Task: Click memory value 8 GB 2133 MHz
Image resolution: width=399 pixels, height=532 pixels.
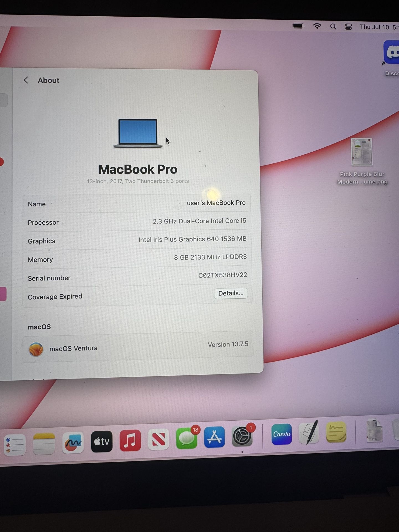Action: point(210,257)
